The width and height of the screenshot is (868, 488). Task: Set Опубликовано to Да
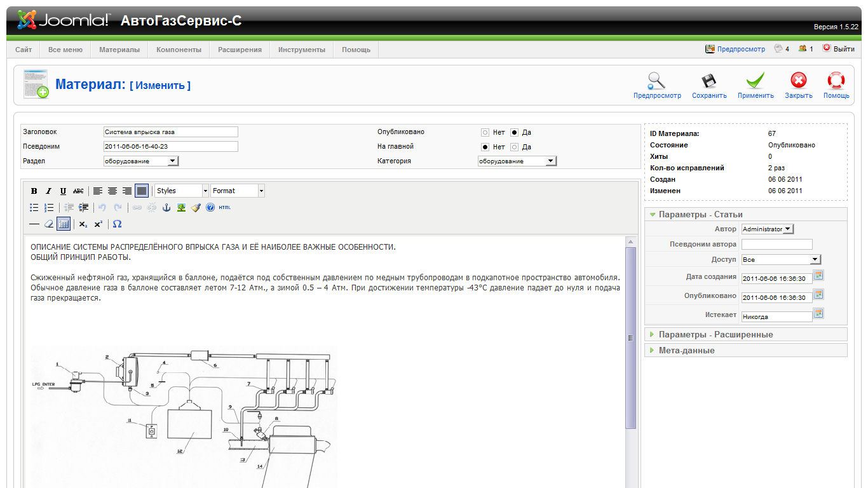click(x=515, y=133)
